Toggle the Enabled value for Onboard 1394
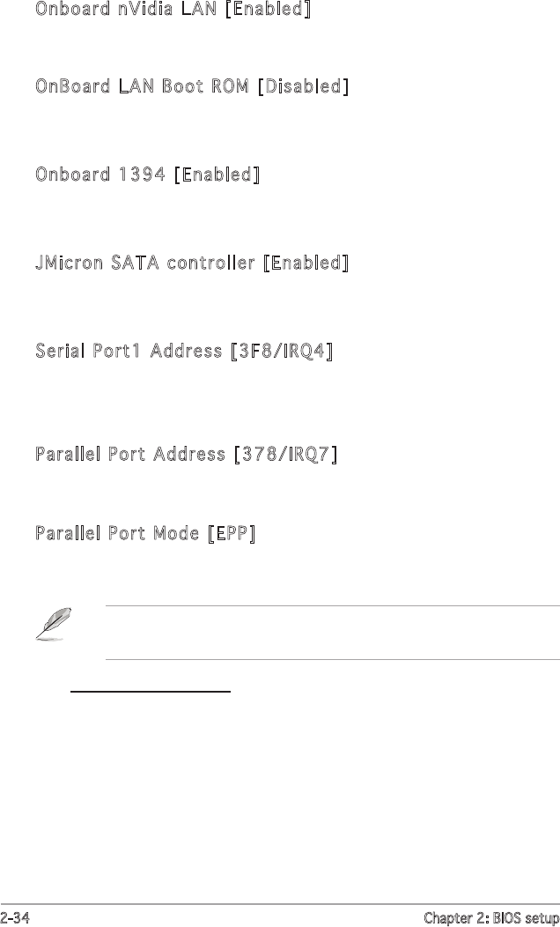The height and width of the screenshot is (927, 560). (217, 174)
